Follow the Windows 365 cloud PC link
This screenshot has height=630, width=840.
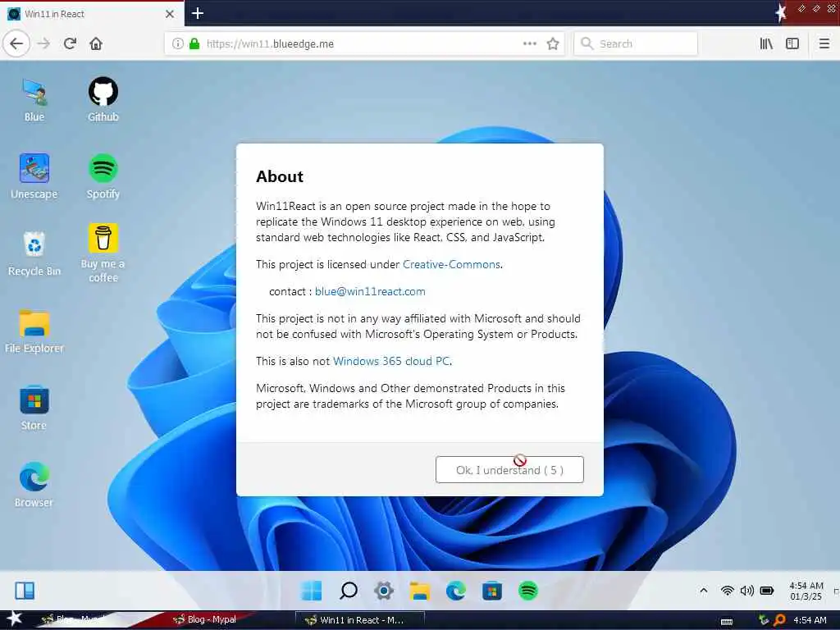[391, 361]
